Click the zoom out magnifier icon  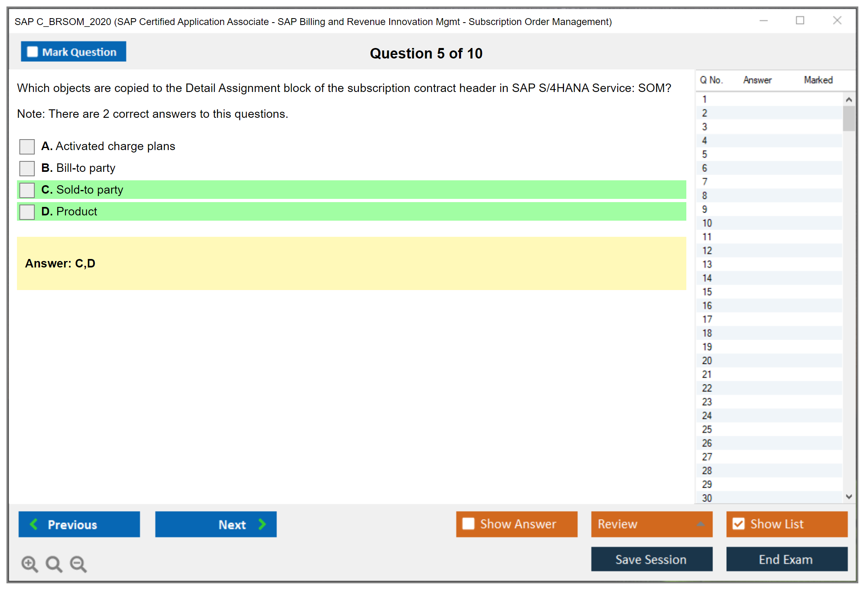tap(78, 564)
